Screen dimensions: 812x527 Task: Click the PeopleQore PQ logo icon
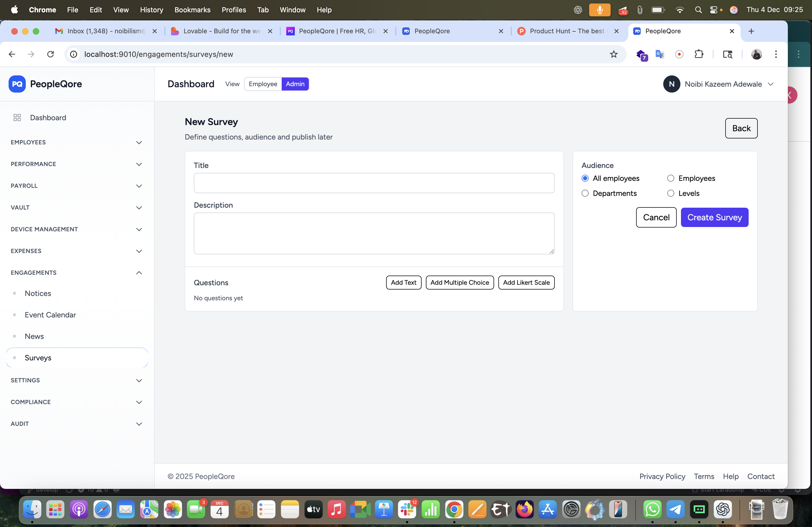(17, 84)
